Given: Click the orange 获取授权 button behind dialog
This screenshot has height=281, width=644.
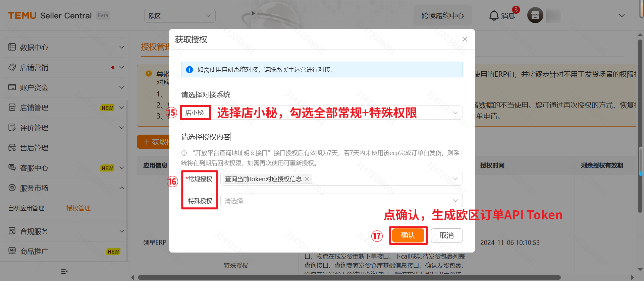Looking at the screenshot, I should (x=153, y=142).
